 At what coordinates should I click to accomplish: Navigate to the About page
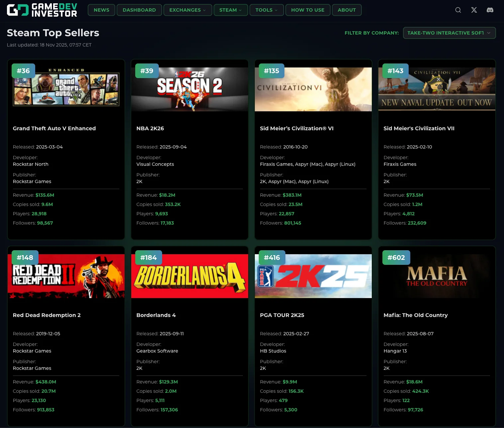click(347, 10)
